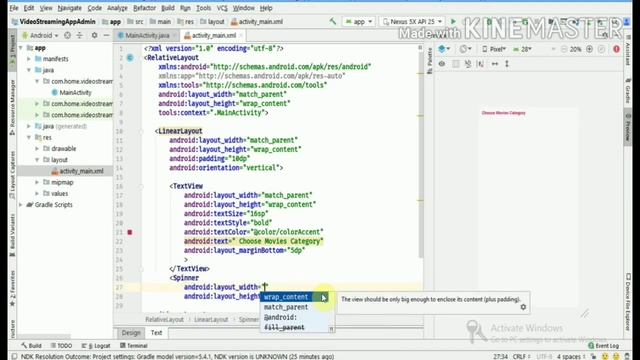
Task: Collapse the res folder
Action: tap(29, 138)
